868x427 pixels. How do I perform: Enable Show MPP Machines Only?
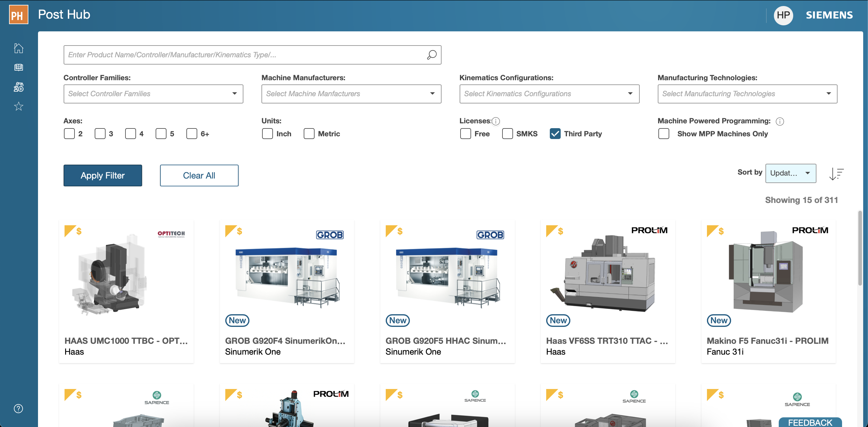(x=664, y=134)
